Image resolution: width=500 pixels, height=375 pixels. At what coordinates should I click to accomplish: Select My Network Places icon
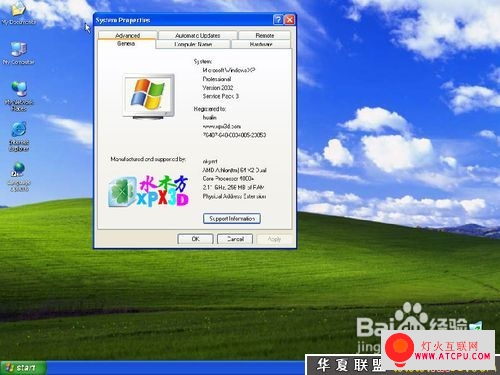coord(19,96)
